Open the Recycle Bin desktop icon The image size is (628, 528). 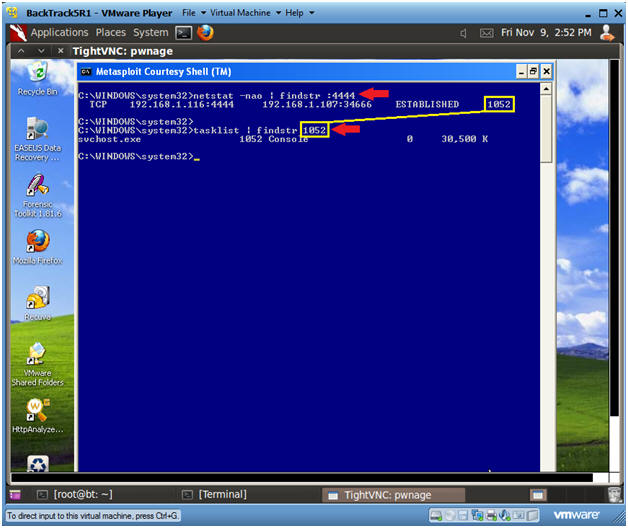[38, 79]
